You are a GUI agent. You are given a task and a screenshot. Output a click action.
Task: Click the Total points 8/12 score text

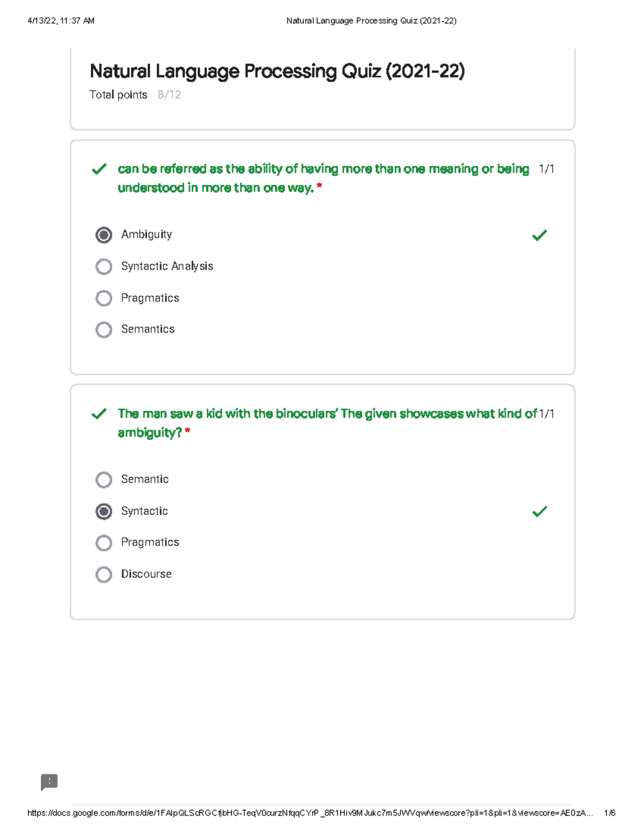pyautogui.click(x=135, y=95)
